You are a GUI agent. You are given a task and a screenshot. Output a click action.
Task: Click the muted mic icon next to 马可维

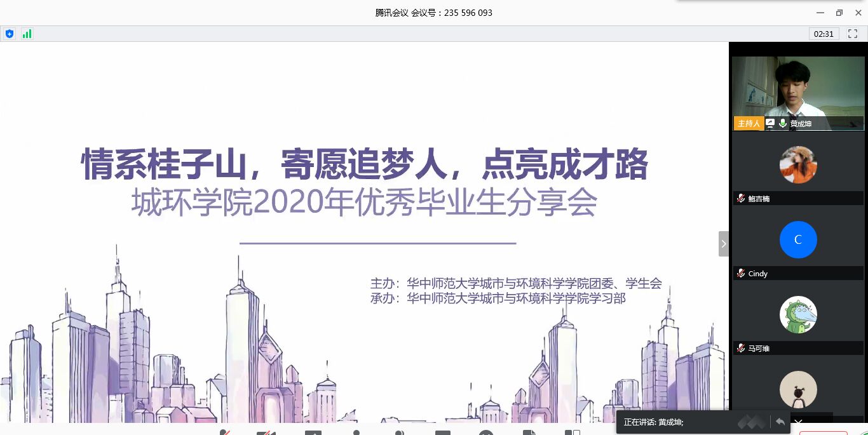pos(740,349)
